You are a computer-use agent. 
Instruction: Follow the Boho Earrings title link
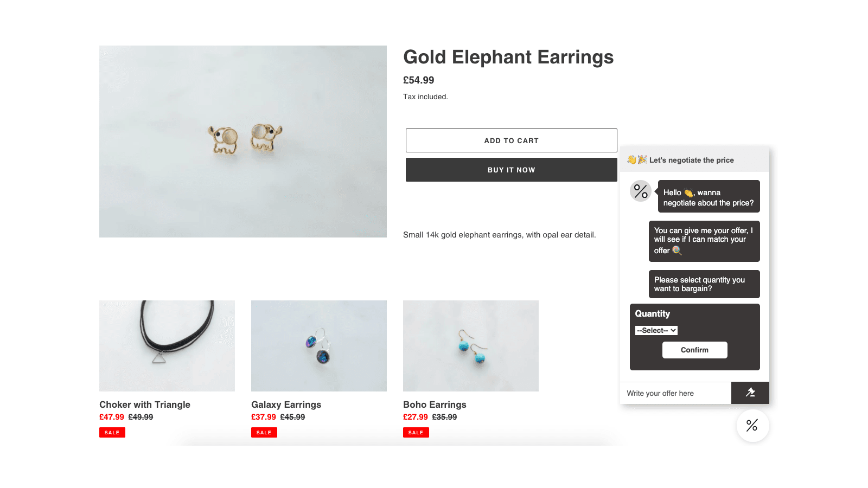coord(435,404)
